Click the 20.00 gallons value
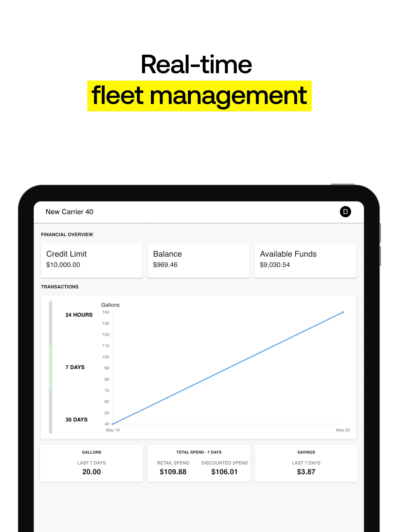Image resolution: width=399 pixels, height=532 pixels. tap(92, 472)
